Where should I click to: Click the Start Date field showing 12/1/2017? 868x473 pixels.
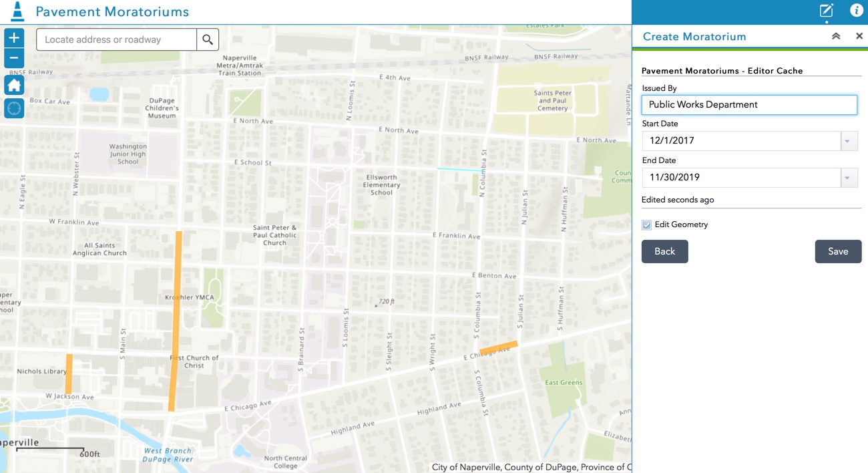click(x=741, y=141)
